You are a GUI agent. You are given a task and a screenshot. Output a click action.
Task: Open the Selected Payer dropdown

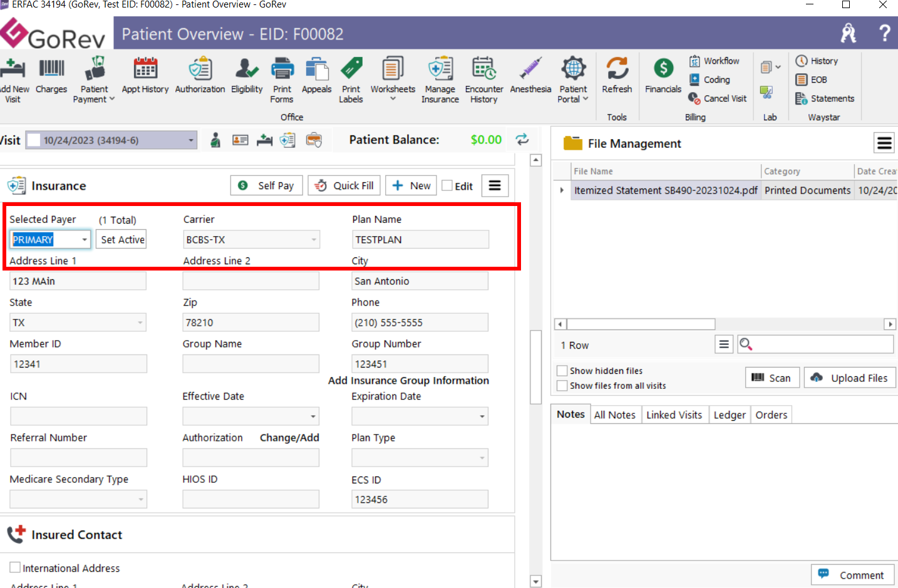coord(84,239)
